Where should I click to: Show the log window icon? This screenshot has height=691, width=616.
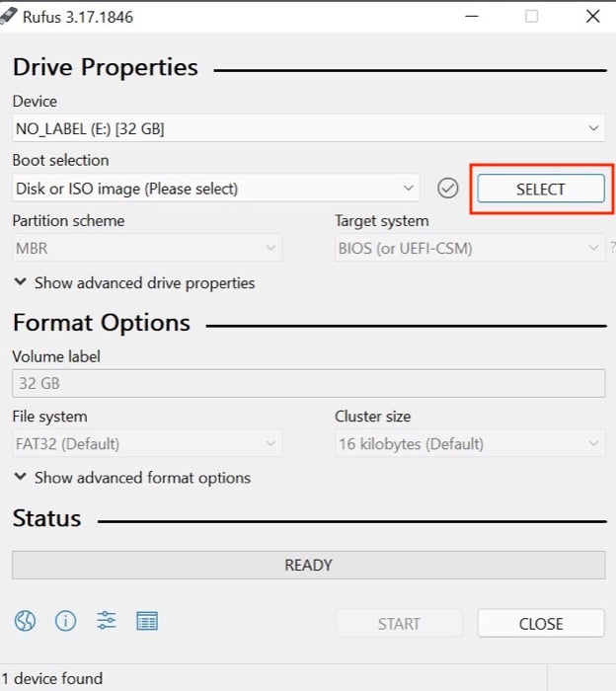[x=147, y=621]
